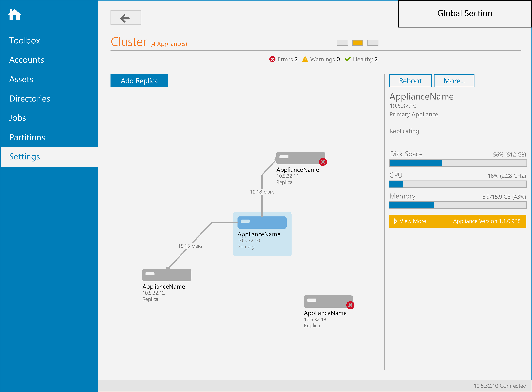Switch to the first view toggle rectangle
532x392 pixels.
click(x=342, y=43)
